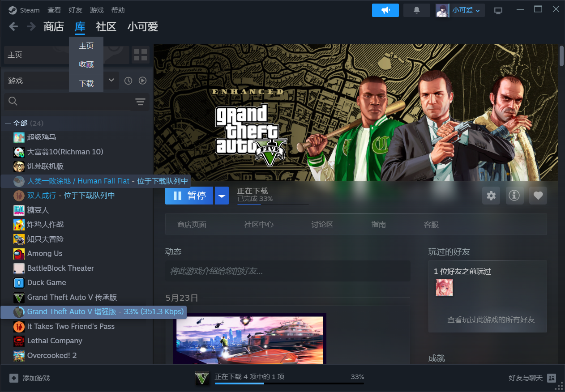Open the 客服 support link
The image size is (565, 392).
click(x=431, y=225)
